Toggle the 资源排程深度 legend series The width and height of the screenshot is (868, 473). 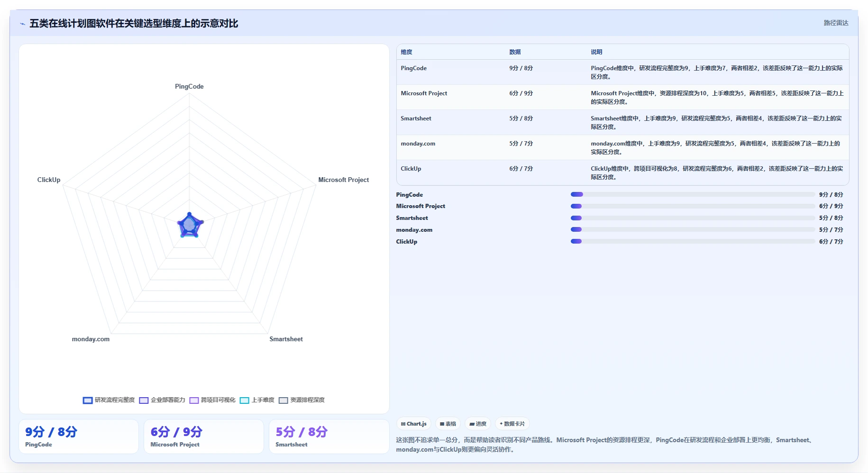click(302, 400)
